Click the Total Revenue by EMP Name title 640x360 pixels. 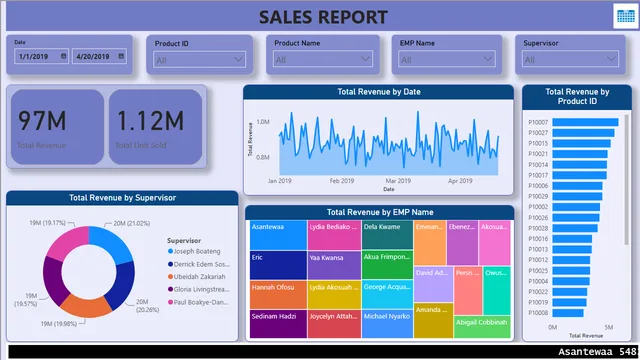tap(380, 212)
